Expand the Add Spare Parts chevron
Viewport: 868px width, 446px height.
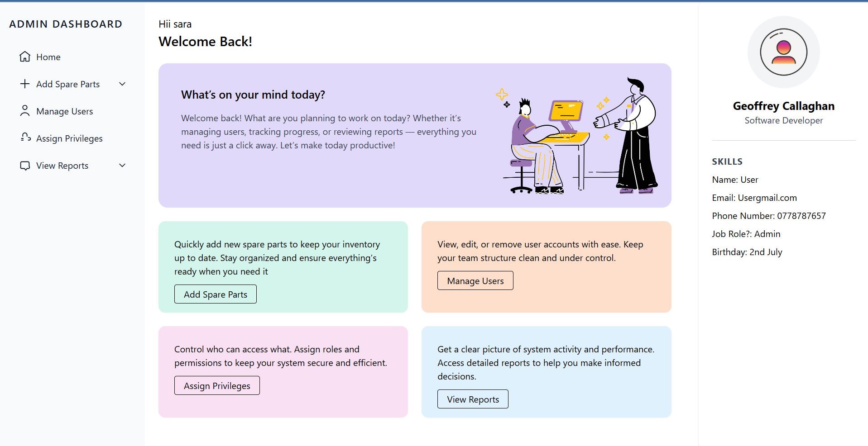(122, 84)
